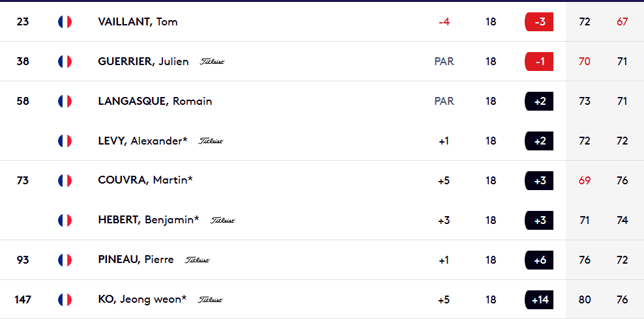644x319 pixels.
Task: Click the Titleist logo next to Jeong weon Ko
Action: click(x=211, y=300)
